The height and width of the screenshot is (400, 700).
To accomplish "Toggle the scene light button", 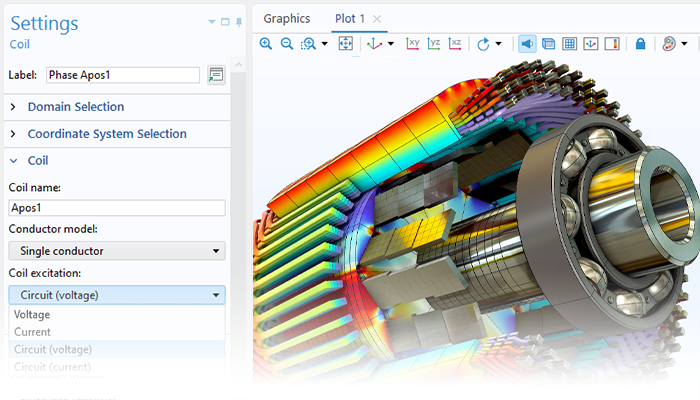I will coord(527,44).
